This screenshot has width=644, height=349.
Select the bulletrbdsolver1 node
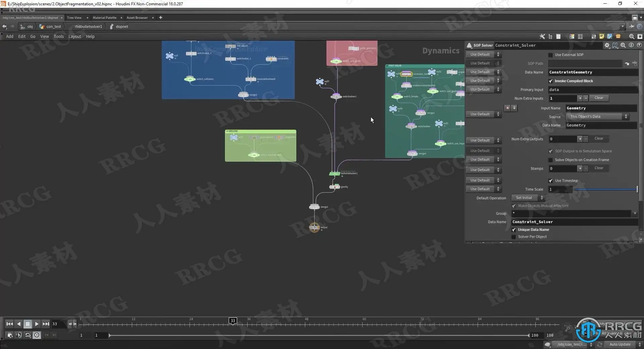click(334, 173)
